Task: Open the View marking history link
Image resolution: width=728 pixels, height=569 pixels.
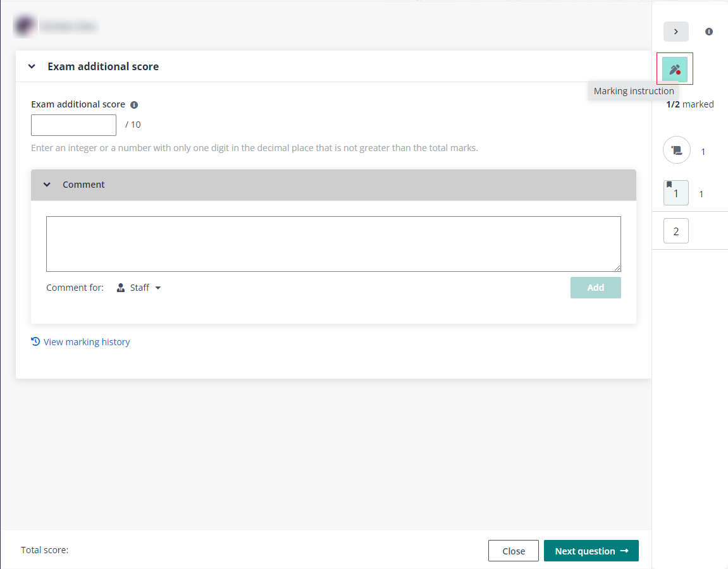Action: tap(87, 342)
